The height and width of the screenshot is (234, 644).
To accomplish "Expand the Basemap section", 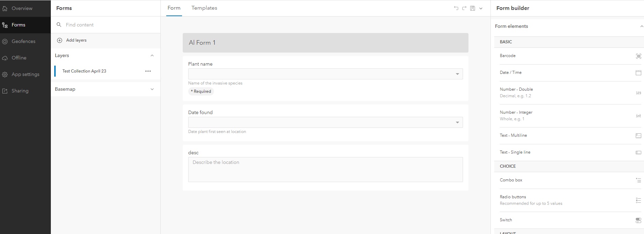I will pyautogui.click(x=152, y=89).
